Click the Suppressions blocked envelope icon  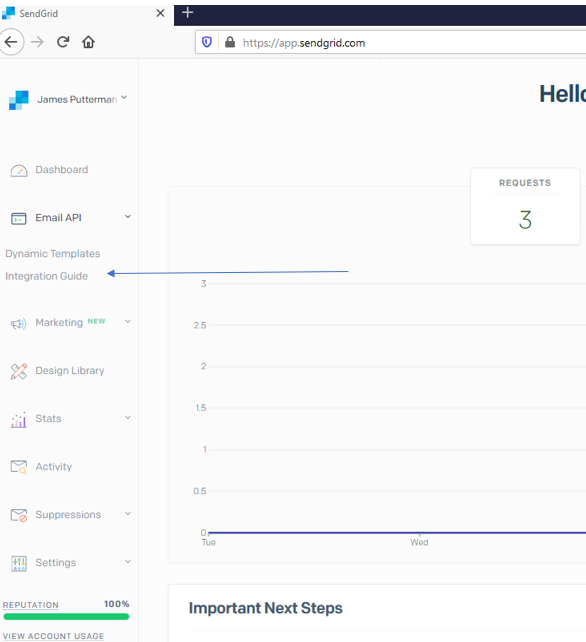pyautogui.click(x=19, y=515)
